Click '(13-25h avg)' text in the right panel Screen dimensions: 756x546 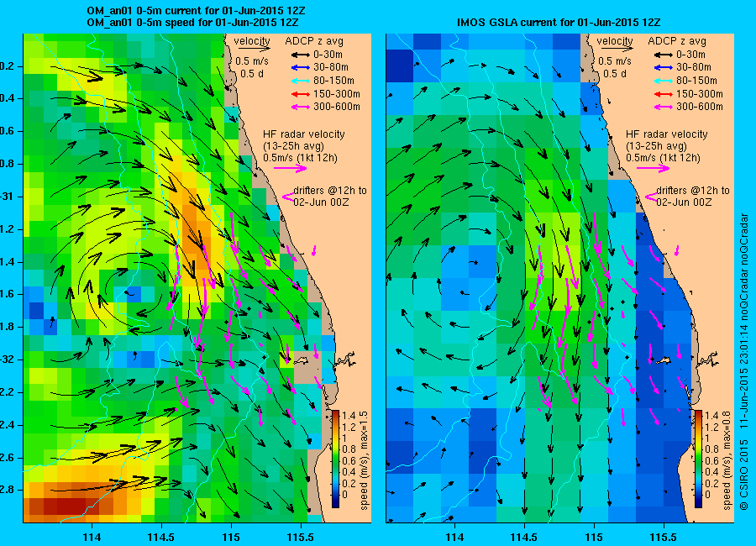click(x=656, y=146)
